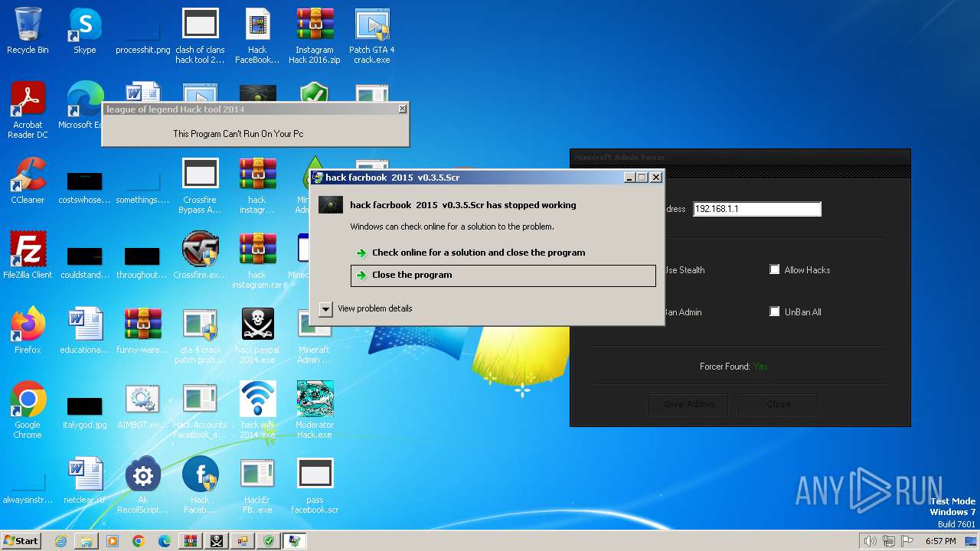Select funny-ware archive desktop icon
This screenshot has width=980, height=551.
click(142, 331)
